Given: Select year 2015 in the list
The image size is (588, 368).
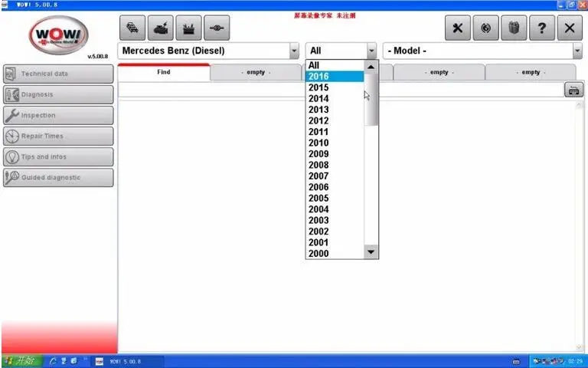Looking at the screenshot, I should point(335,87).
